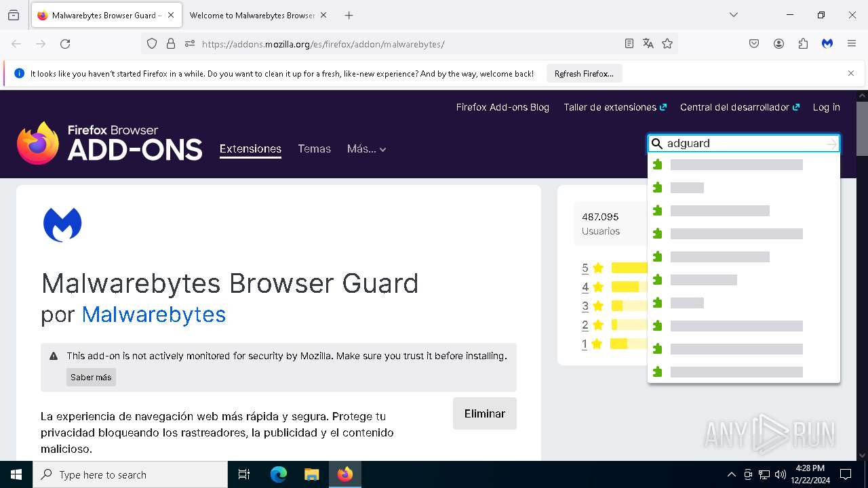Open the Temas section

(315, 149)
